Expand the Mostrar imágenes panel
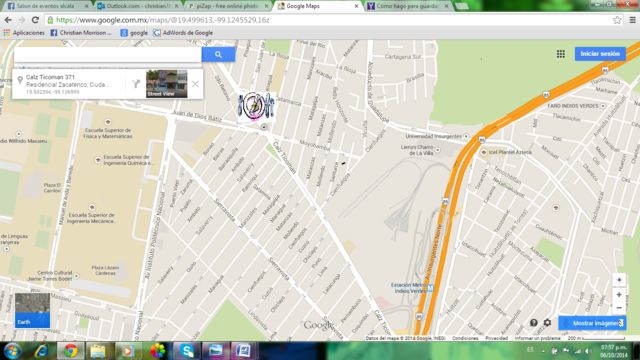The height and width of the screenshot is (360, 640). [x=592, y=323]
